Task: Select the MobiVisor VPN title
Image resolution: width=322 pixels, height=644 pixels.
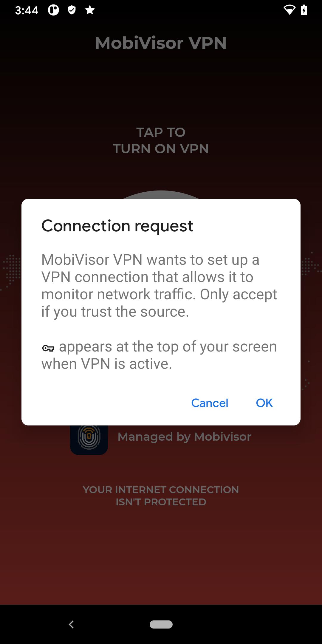Action: (x=161, y=43)
